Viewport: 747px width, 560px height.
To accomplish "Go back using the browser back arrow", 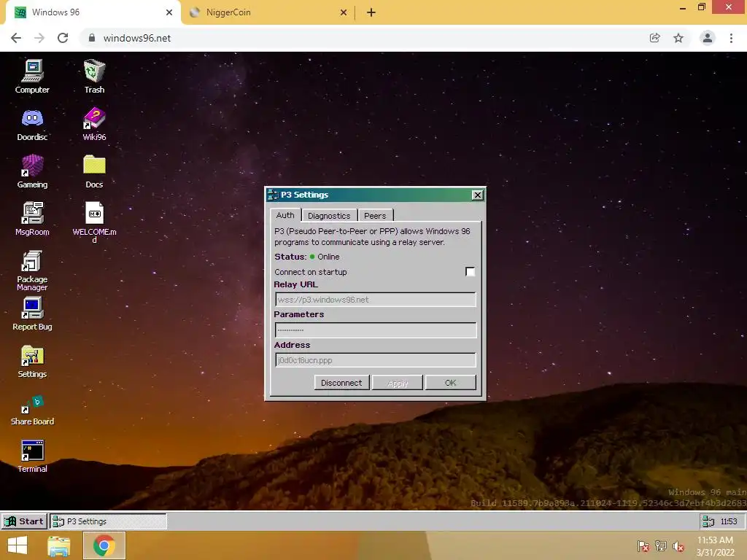I will point(16,38).
